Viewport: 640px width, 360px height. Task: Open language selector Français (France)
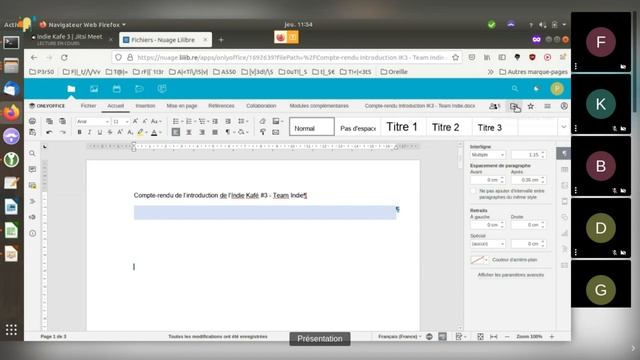(x=400, y=337)
